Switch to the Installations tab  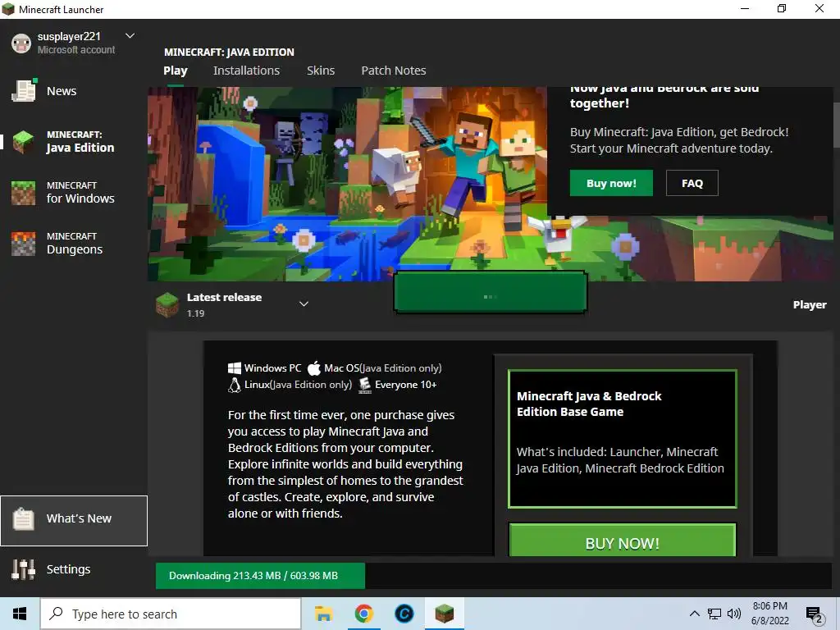(x=246, y=71)
